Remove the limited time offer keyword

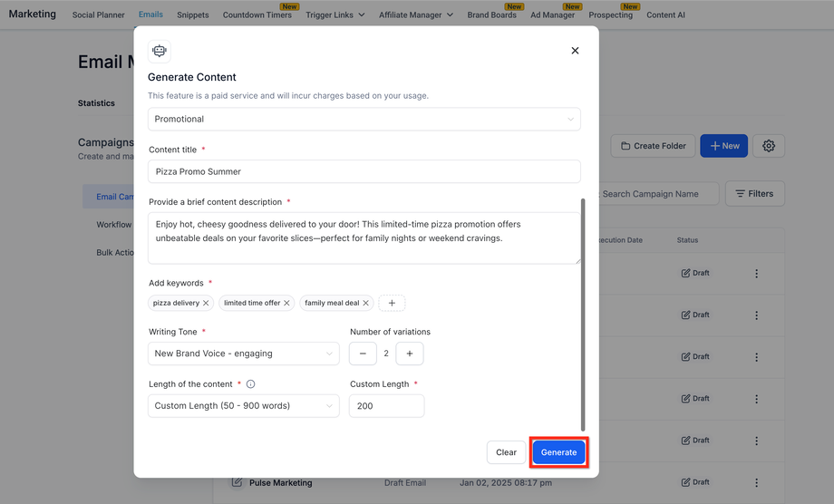(x=287, y=303)
